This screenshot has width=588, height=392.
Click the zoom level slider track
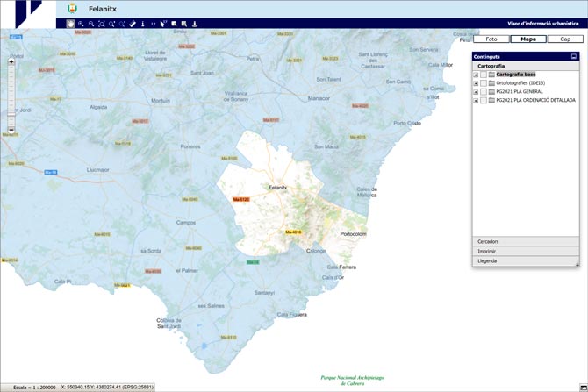pyautogui.click(x=11, y=96)
